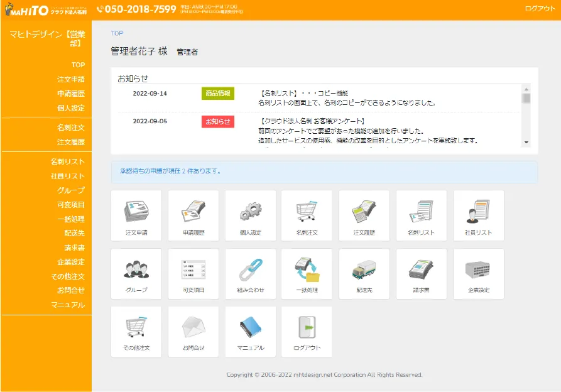
Task: Open the 注文申請 (order request) icon
Action: click(x=136, y=215)
